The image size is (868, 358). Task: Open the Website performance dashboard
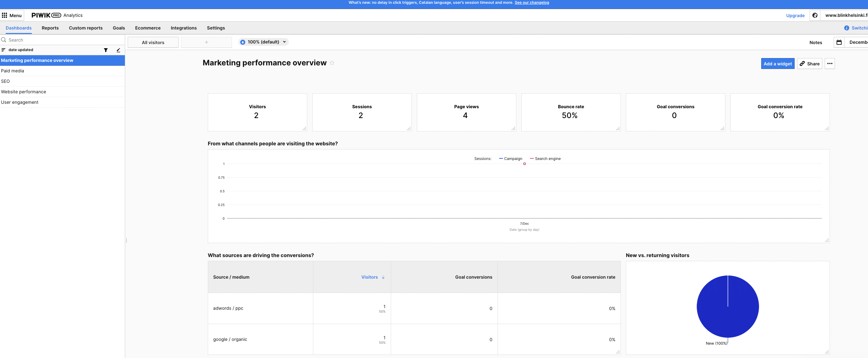tap(62, 91)
